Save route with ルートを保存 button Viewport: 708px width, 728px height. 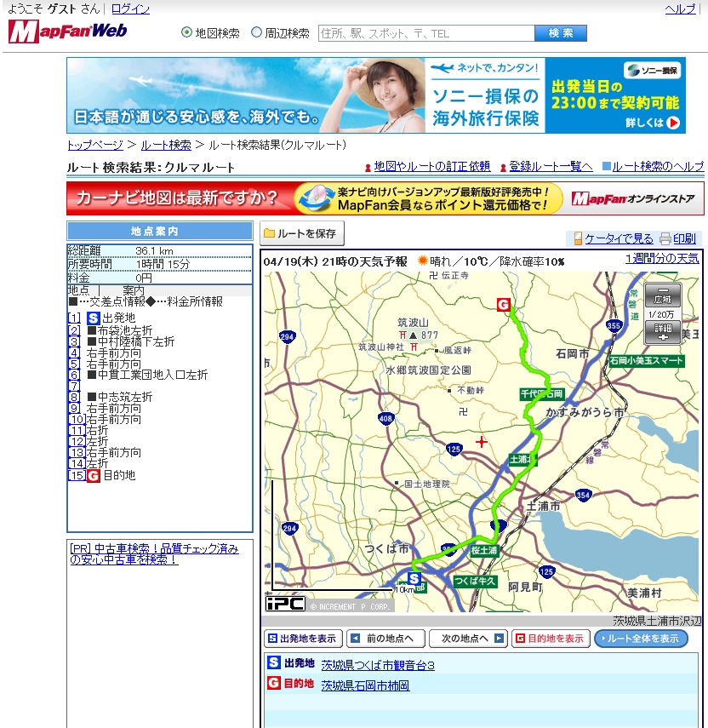tap(303, 233)
